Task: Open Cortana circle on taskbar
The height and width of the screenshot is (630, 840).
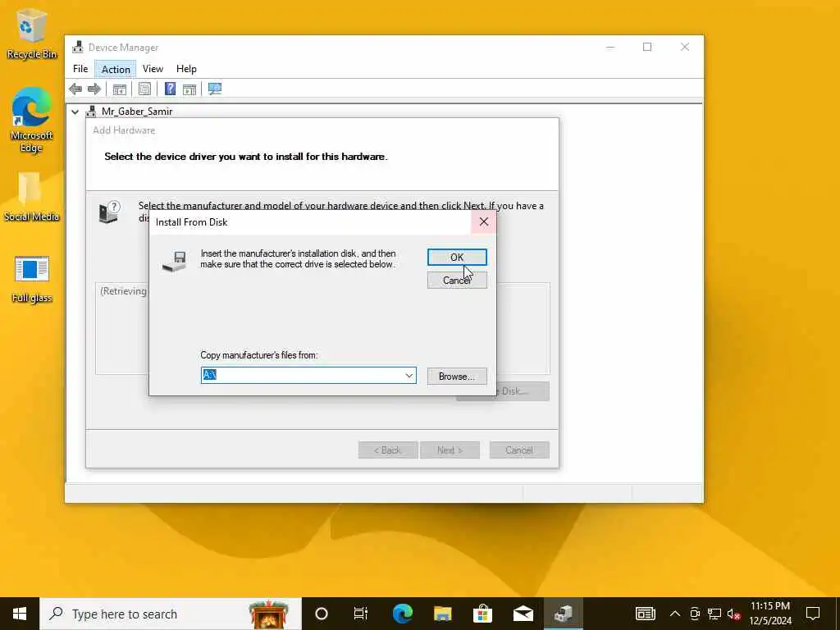Action: [x=322, y=614]
